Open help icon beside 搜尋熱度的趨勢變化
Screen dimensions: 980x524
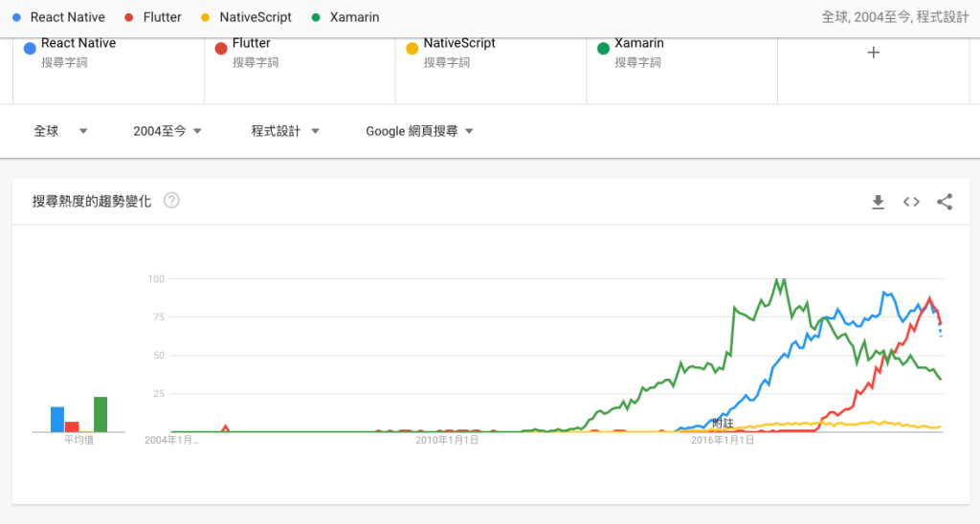[171, 201]
